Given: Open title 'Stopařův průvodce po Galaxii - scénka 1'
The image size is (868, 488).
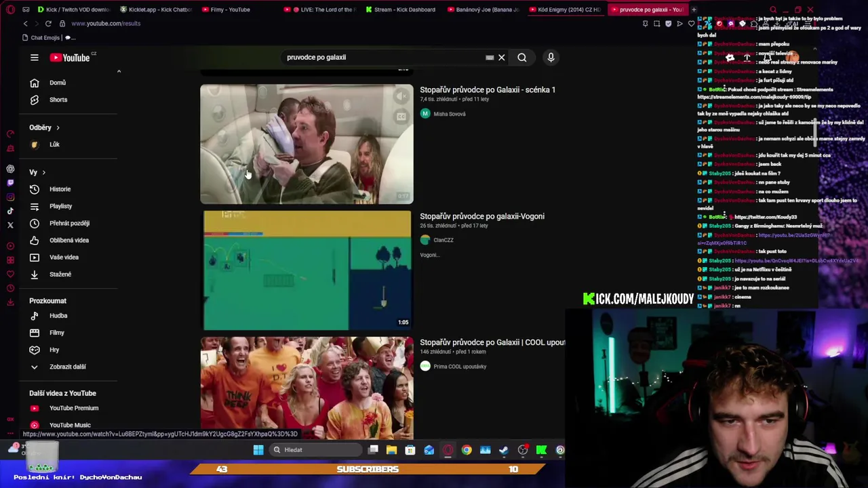Looking at the screenshot, I should point(488,89).
